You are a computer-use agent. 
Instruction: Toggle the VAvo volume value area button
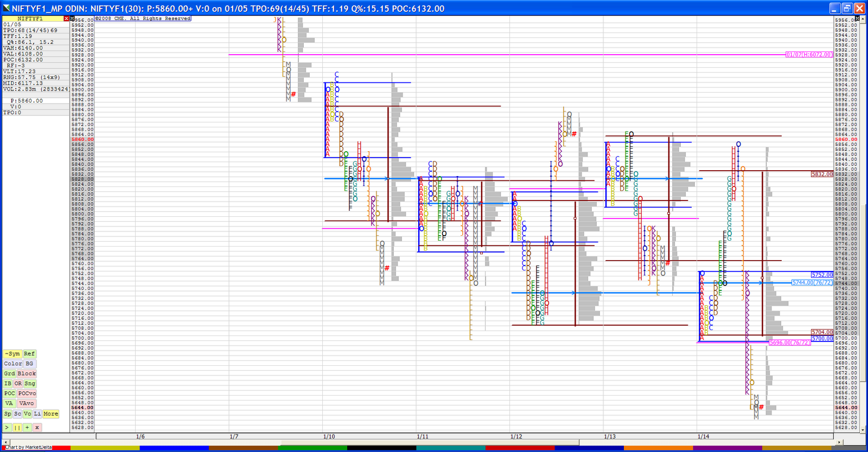(x=27, y=403)
